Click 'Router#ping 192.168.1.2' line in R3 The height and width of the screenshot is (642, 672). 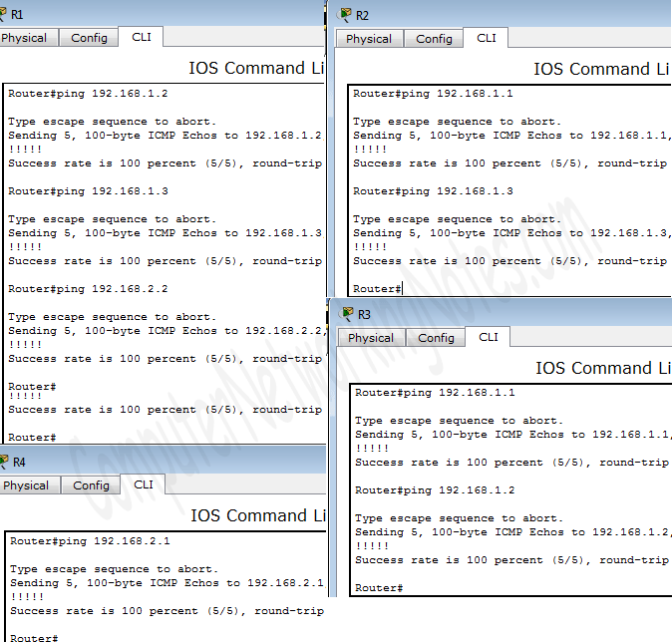coord(435,490)
